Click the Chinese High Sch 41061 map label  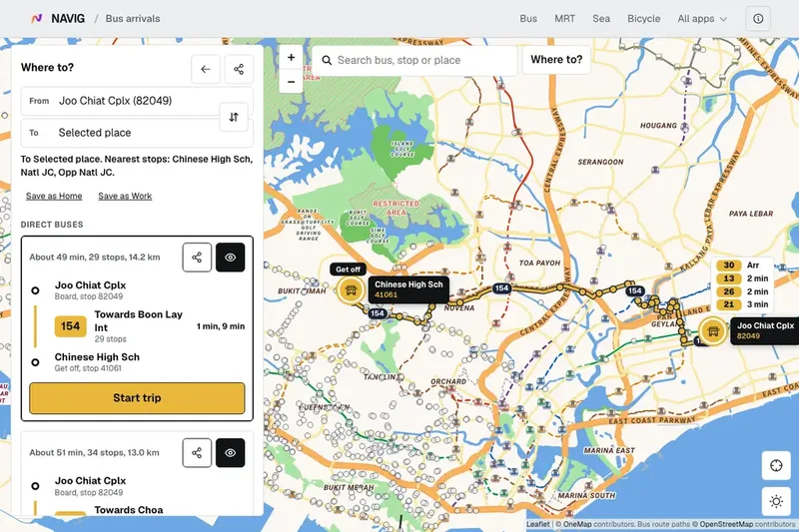coord(408,289)
